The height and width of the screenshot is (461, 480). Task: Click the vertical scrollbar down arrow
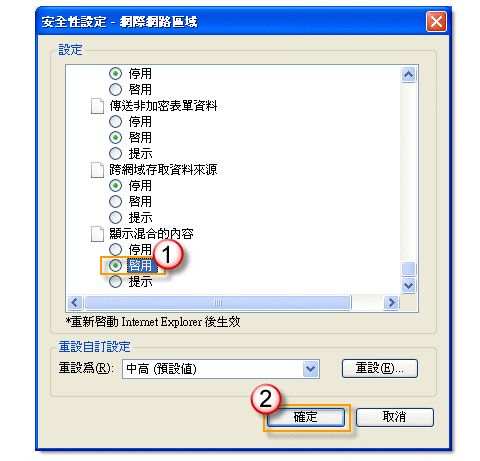point(409,285)
